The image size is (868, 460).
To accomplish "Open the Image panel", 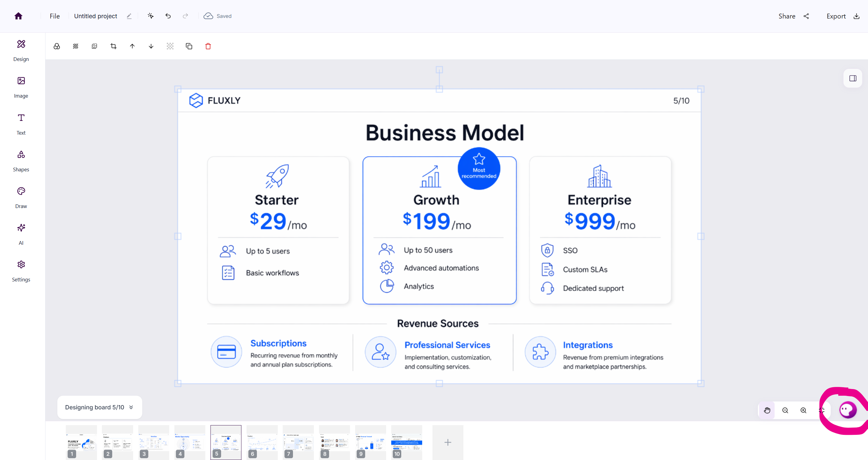I will (x=21, y=87).
